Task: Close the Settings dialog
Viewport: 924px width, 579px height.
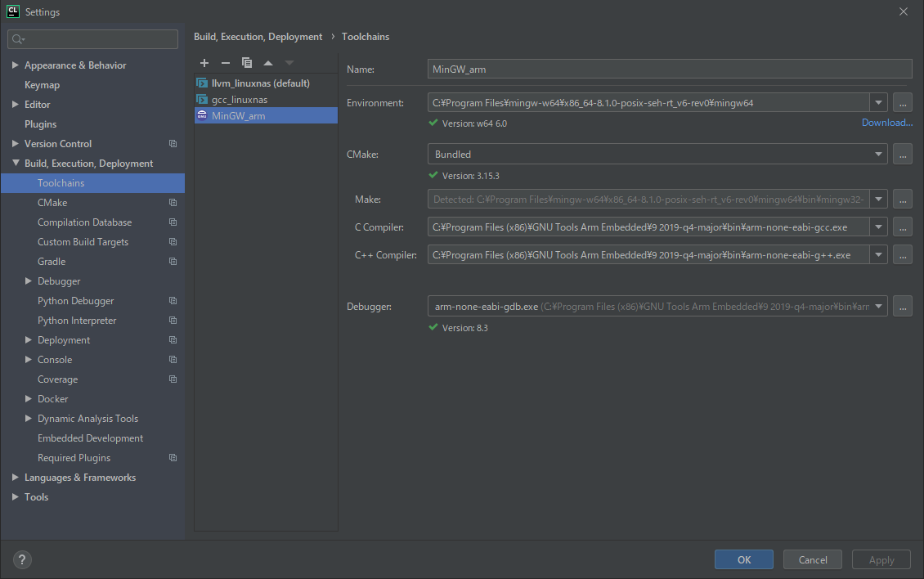Action: point(904,11)
